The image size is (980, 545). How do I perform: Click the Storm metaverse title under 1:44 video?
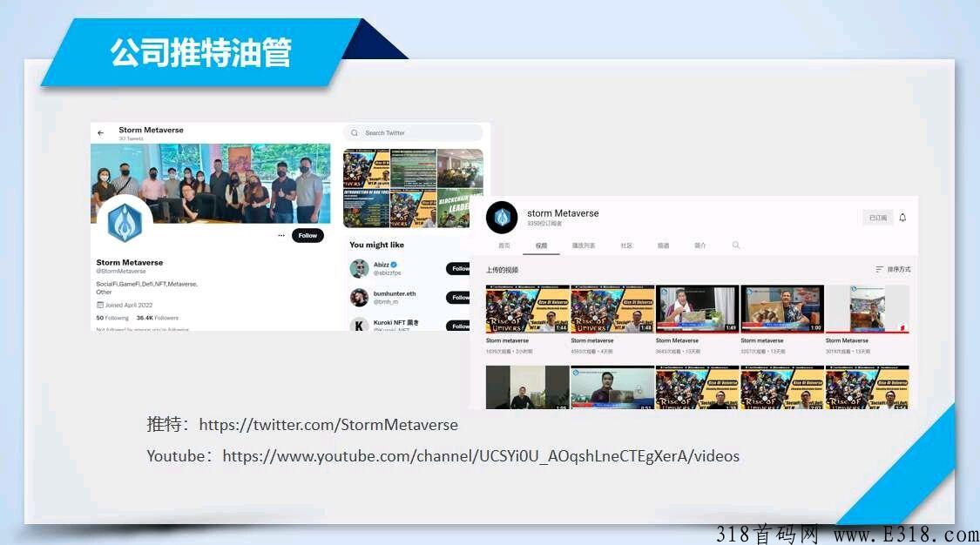pyautogui.click(x=507, y=341)
